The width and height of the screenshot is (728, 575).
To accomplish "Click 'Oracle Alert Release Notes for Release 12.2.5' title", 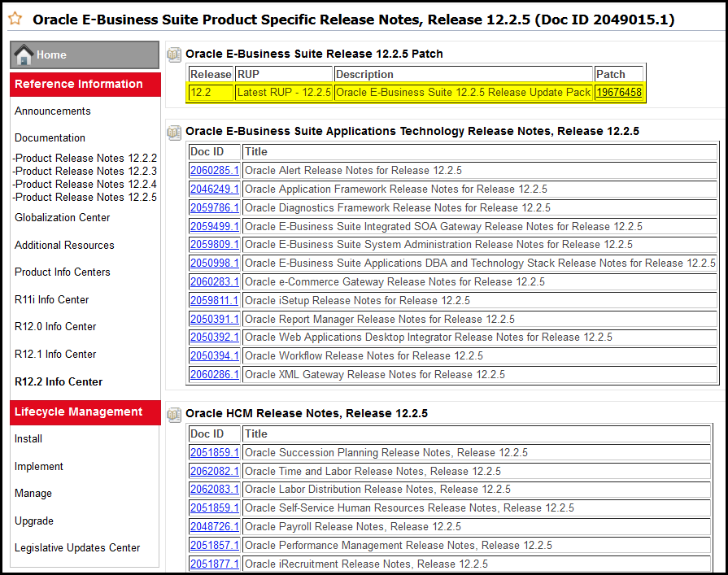I will point(353,170).
